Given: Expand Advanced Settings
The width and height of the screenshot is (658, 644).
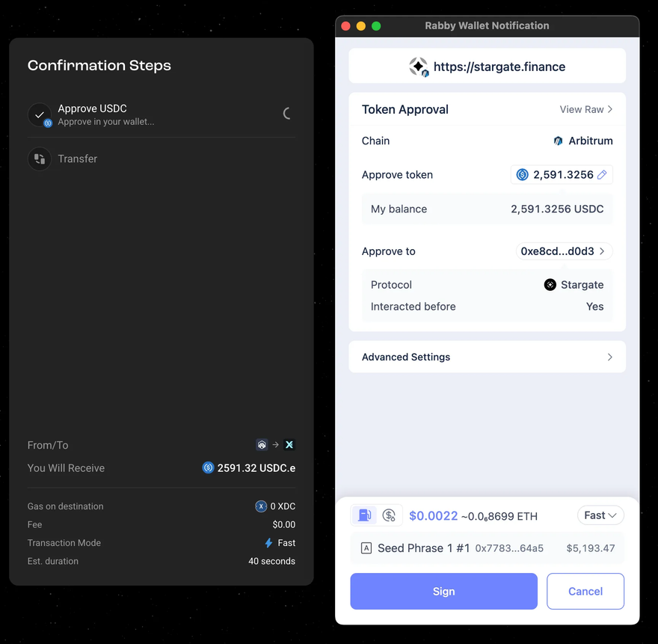Looking at the screenshot, I should click(488, 357).
